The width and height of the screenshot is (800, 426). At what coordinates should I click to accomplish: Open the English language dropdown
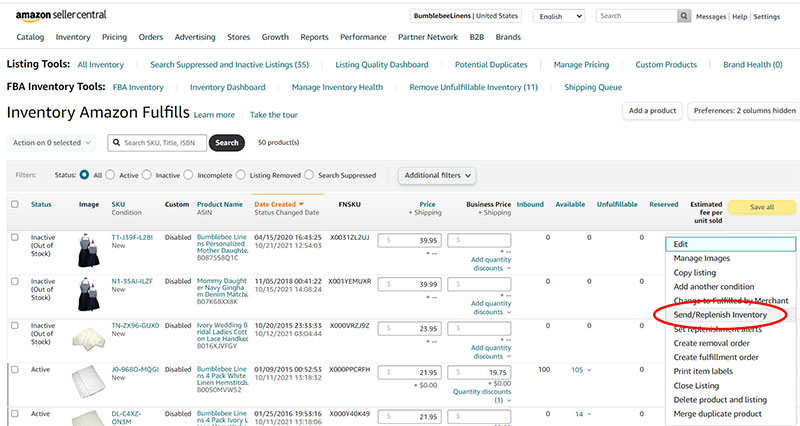559,16
